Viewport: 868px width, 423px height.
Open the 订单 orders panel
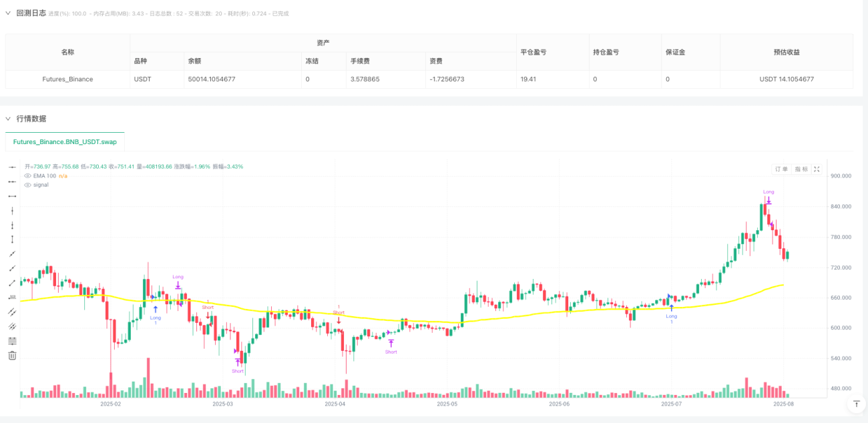(x=781, y=169)
